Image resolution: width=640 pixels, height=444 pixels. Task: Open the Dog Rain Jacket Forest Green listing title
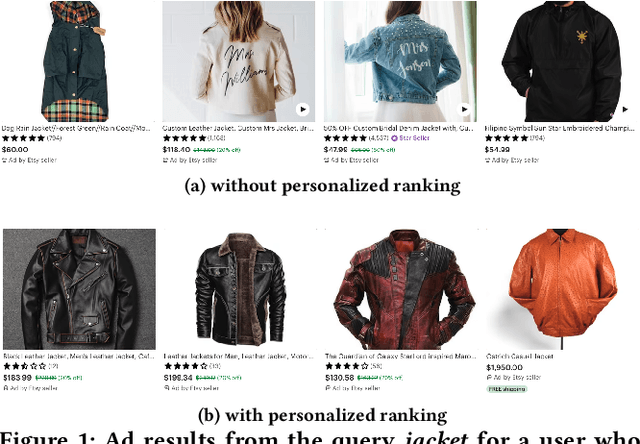76,129
